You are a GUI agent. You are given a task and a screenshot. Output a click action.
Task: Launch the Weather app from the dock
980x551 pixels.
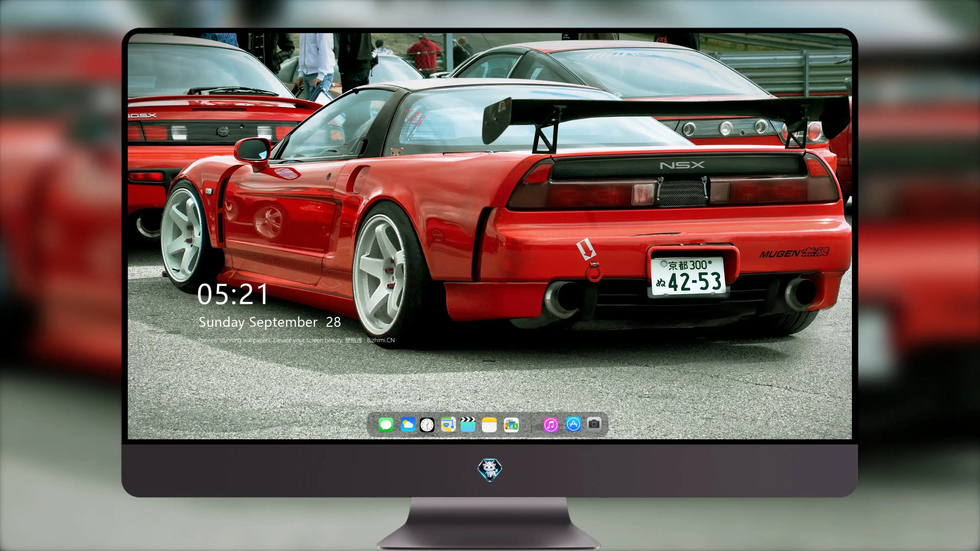click(x=408, y=424)
